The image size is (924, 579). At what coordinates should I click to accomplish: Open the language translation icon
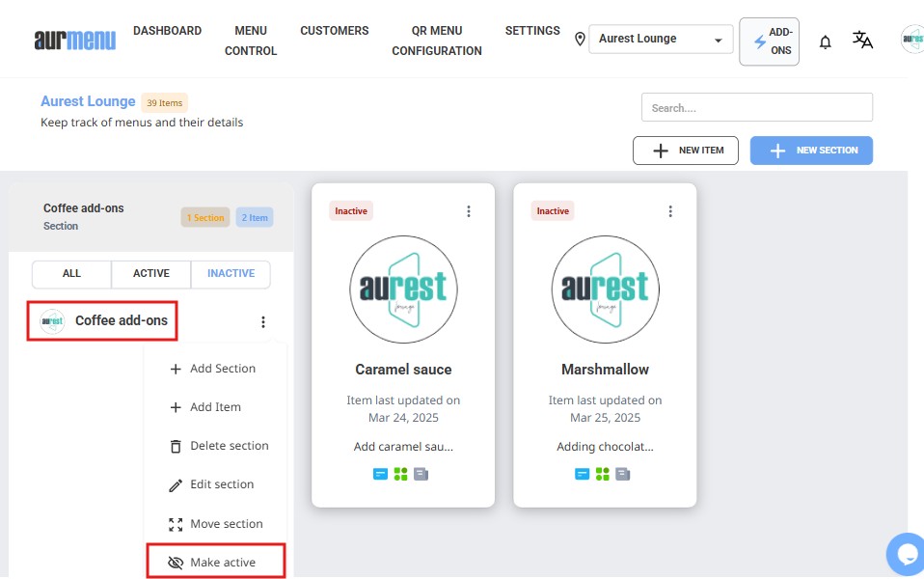click(862, 40)
